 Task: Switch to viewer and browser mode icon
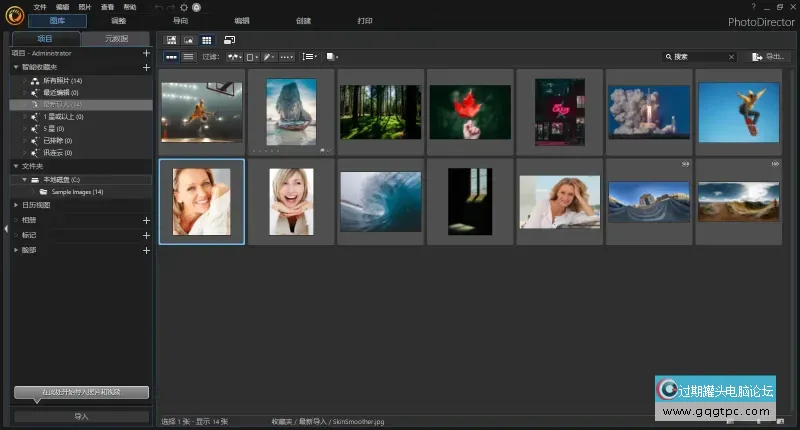(171, 40)
